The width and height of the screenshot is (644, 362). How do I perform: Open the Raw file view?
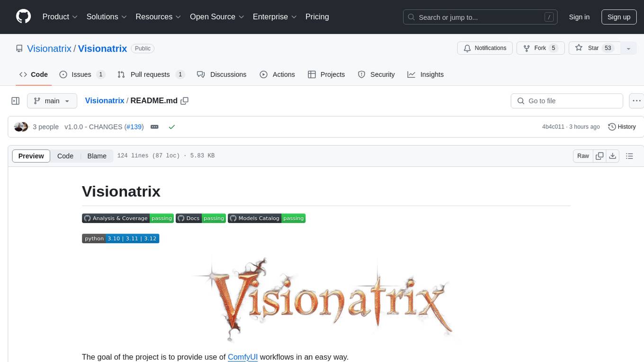[x=583, y=156]
